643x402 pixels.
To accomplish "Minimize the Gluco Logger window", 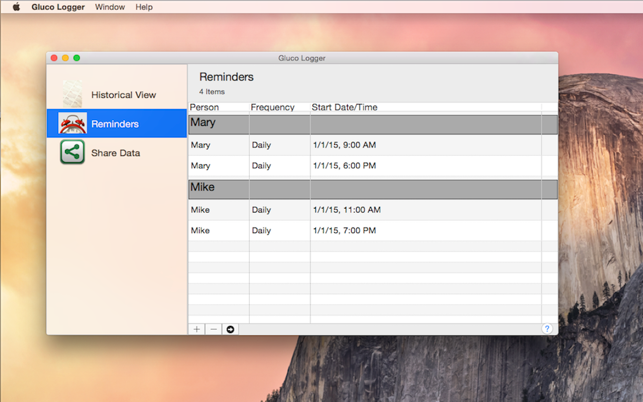I will 65,58.
